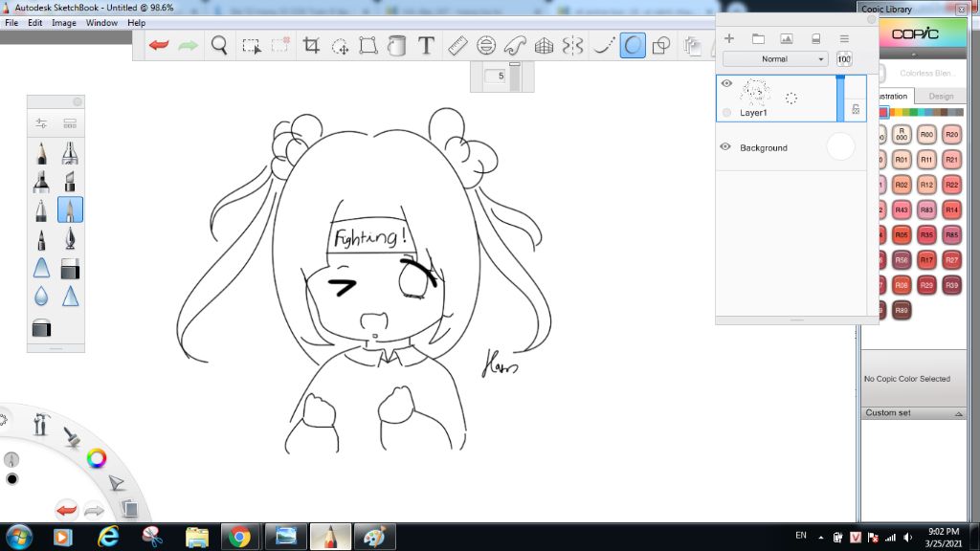The width and height of the screenshot is (980, 551).
Task: Open the Draw Styles shapes tool
Action: (x=661, y=45)
